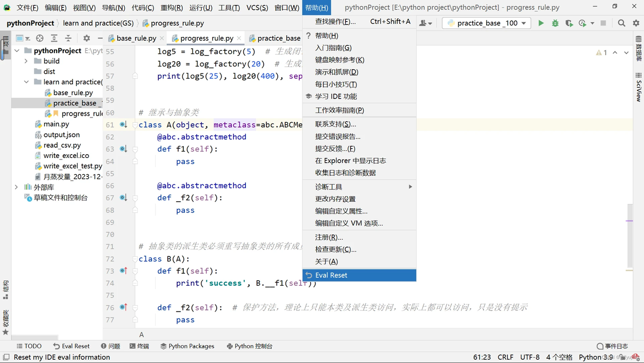The height and width of the screenshot is (363, 644).
Task: Close the base_rule.py tab
Action: [162, 38]
